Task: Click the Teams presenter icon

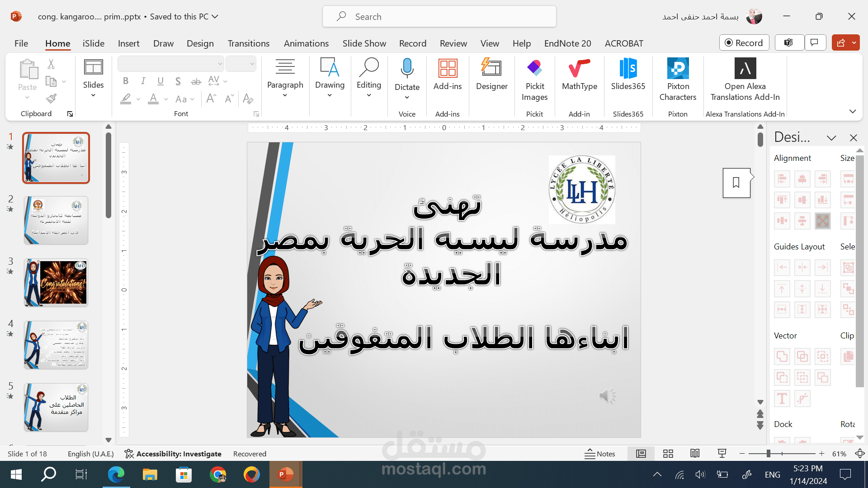Action: click(x=789, y=42)
